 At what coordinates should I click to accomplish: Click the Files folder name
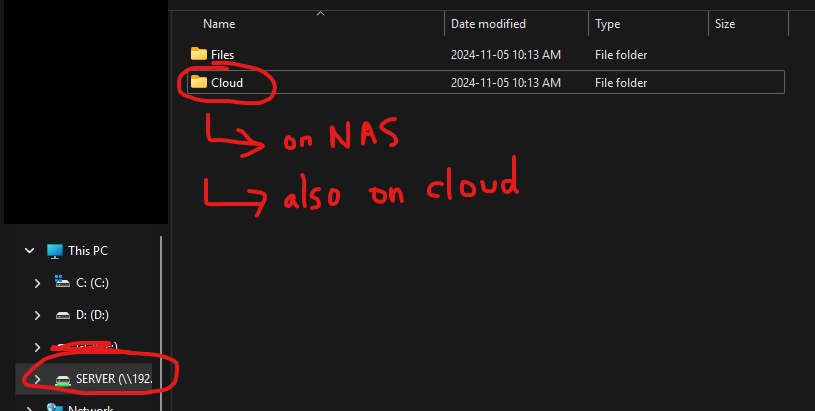pos(222,55)
